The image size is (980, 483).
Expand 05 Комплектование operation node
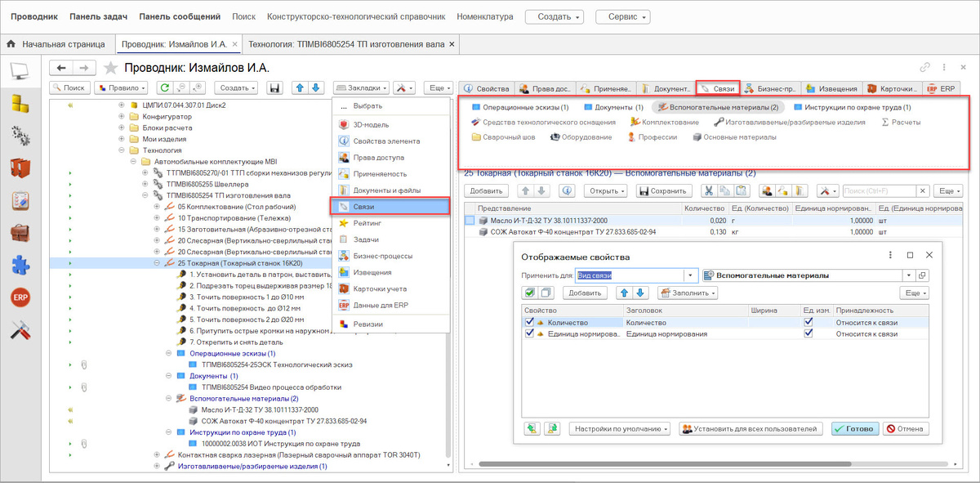pos(157,208)
